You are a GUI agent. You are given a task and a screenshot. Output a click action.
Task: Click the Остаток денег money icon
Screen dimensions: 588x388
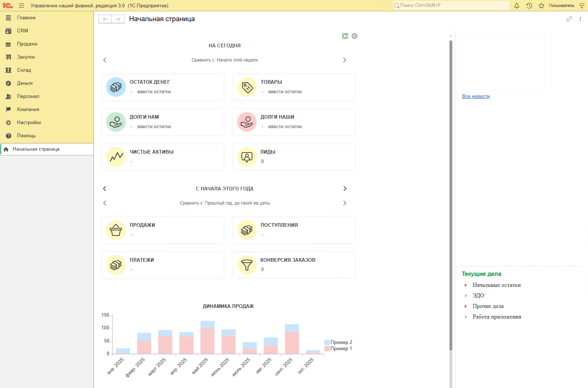(116, 87)
